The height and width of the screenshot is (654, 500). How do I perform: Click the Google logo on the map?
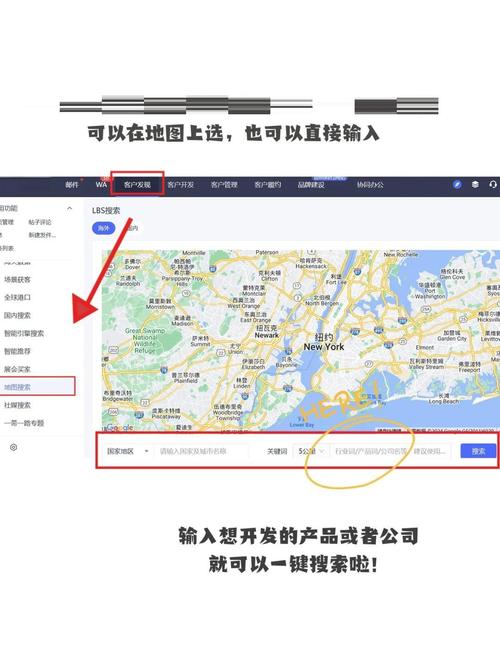tap(120, 427)
